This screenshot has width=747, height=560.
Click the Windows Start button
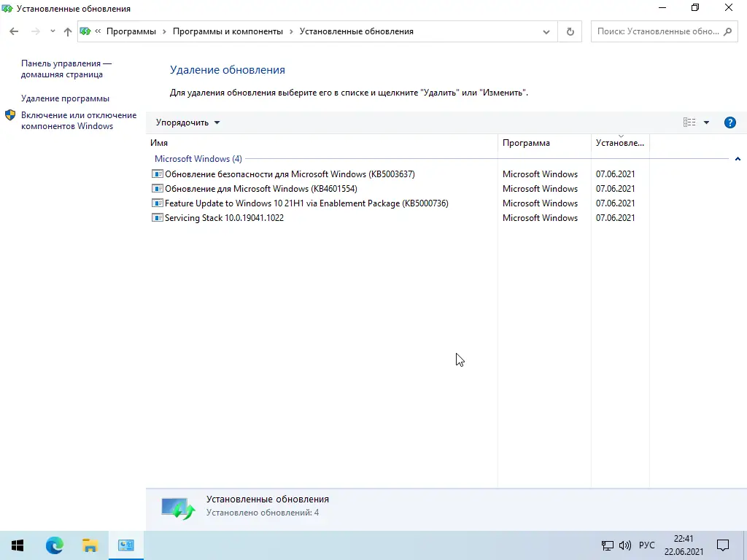coord(17,545)
